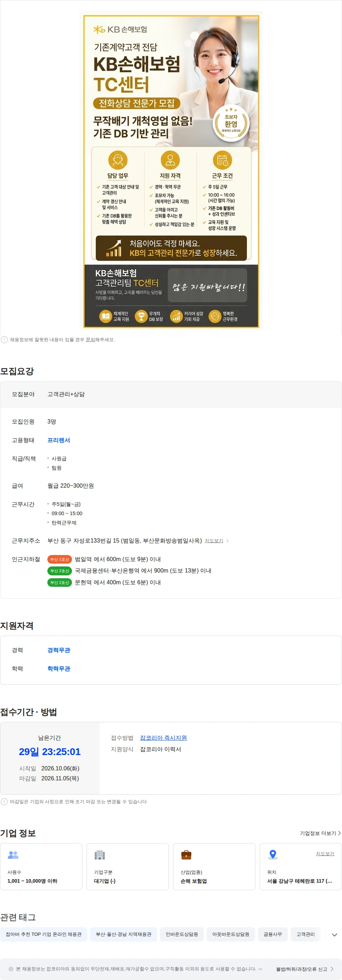Screen dimensions: 342x980
Task: Expand the copyright notice chevron
Action: coord(260,969)
